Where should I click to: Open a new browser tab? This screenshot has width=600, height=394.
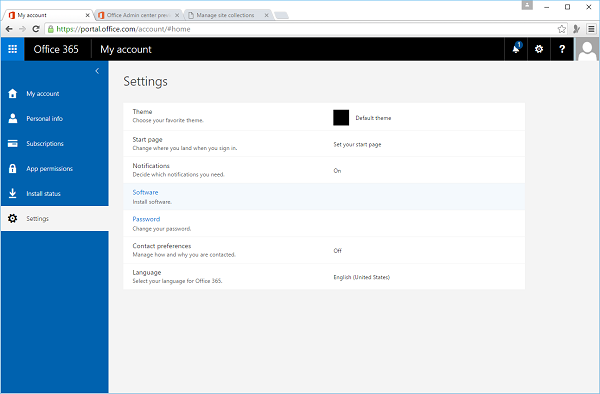(x=282, y=15)
